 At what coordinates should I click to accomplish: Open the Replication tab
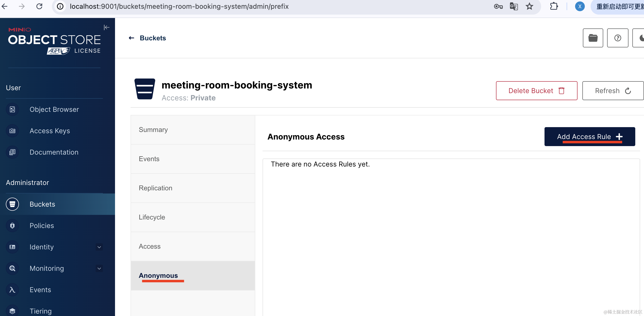point(155,188)
